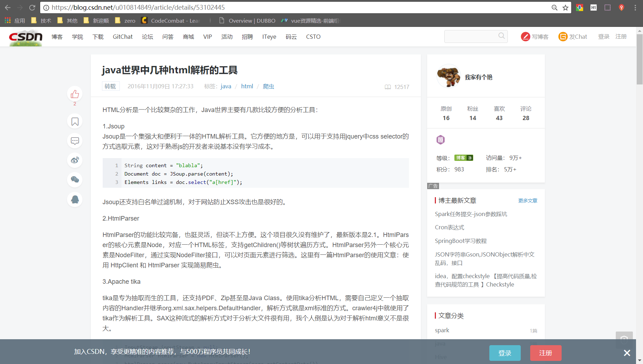Click the colorful shield extension icon

[x=579, y=8]
